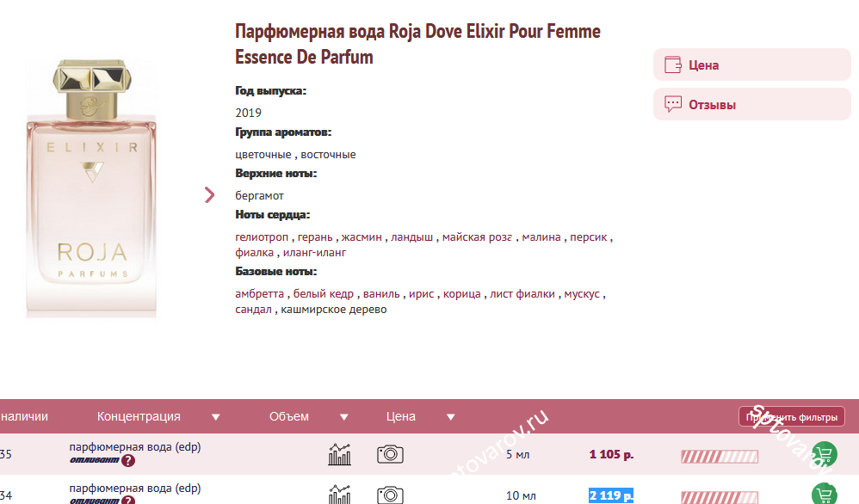Open the Цена filter dropdown arrow

[451, 417]
